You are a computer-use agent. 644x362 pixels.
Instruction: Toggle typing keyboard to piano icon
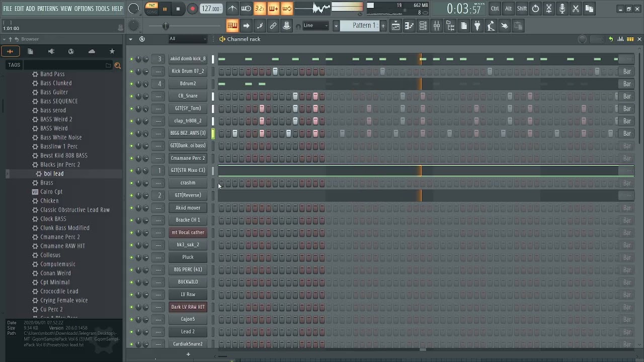pos(232,26)
